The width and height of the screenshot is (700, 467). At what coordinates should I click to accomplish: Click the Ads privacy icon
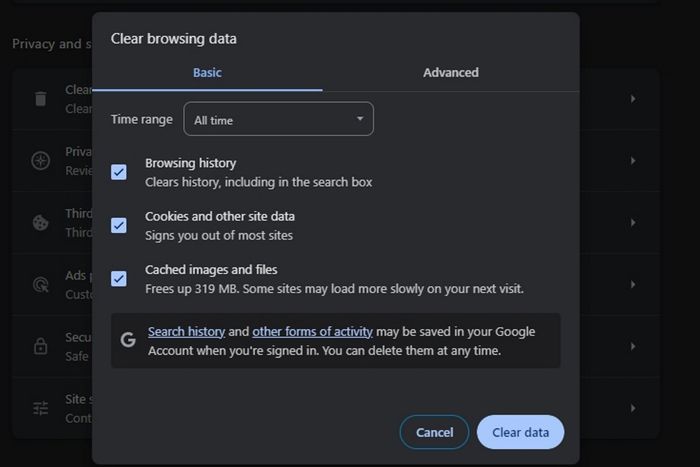pos(41,284)
